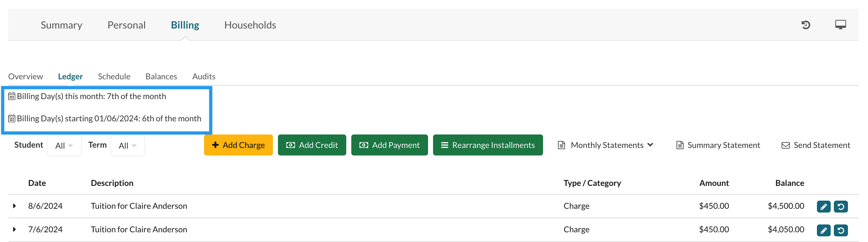Edit the 7/6/2024 tuition charge
868x242 pixels.
[x=823, y=230]
